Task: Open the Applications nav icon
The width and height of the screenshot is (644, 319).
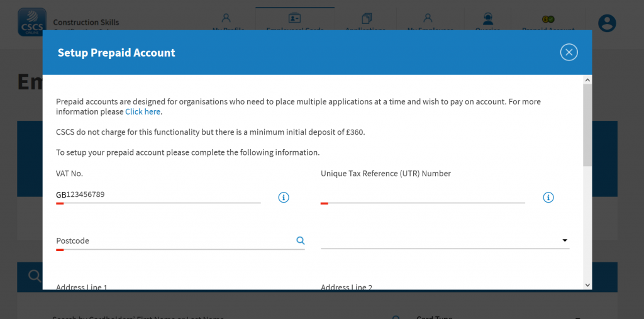Action: click(367, 18)
